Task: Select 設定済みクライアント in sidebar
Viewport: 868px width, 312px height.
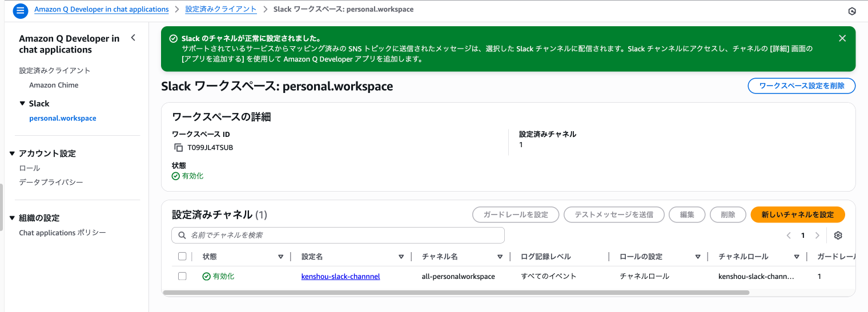Action: point(55,71)
